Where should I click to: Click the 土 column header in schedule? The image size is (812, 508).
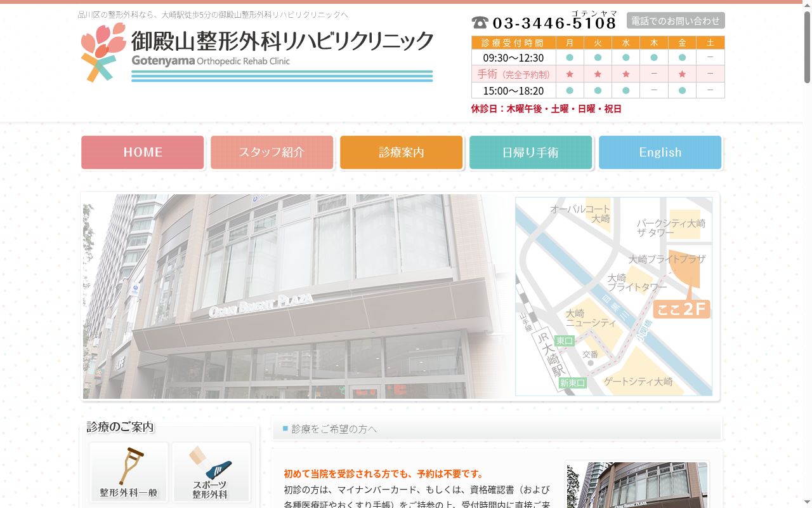pos(710,43)
